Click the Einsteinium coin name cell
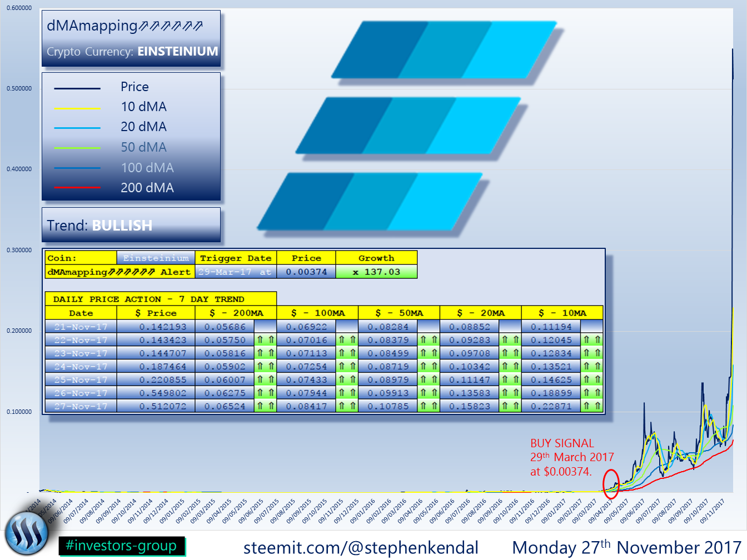This screenshot has width=747, height=560. point(156,258)
